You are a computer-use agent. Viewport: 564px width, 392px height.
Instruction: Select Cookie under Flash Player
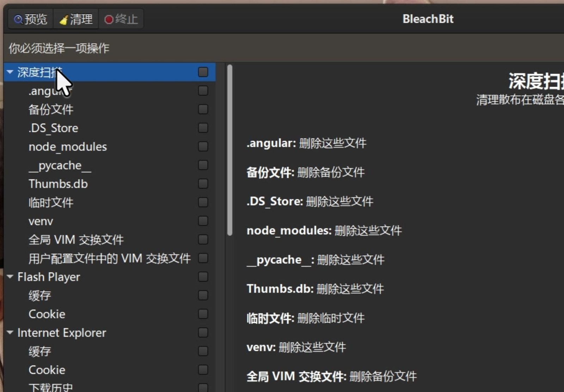click(110, 314)
